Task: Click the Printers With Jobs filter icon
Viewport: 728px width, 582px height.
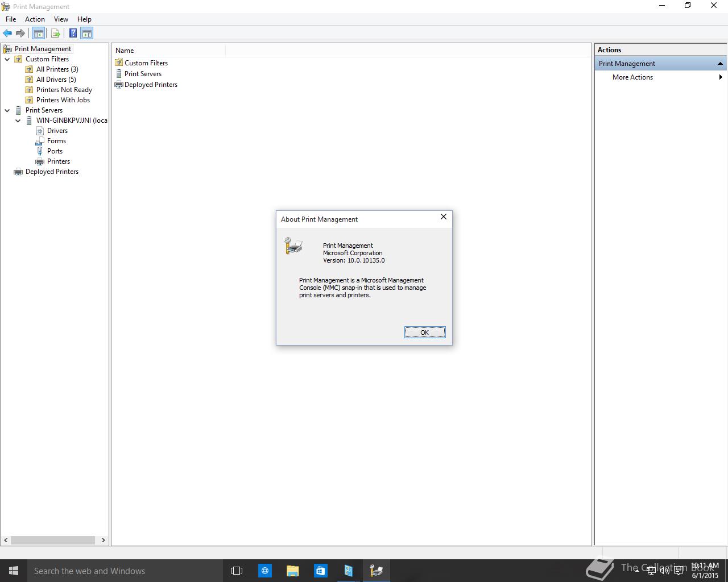Action: (x=29, y=100)
